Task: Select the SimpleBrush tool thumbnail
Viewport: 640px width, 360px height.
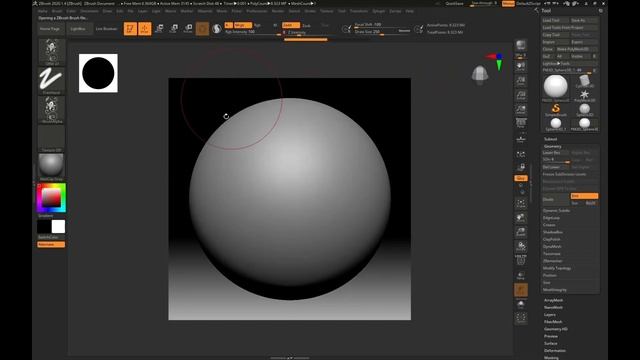Action: [556, 109]
